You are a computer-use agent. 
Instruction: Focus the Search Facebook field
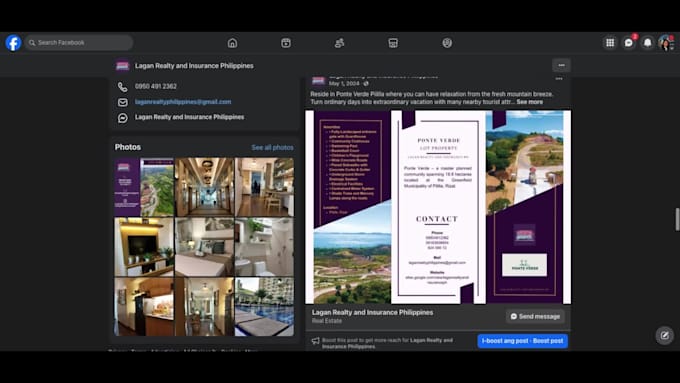tap(79, 43)
